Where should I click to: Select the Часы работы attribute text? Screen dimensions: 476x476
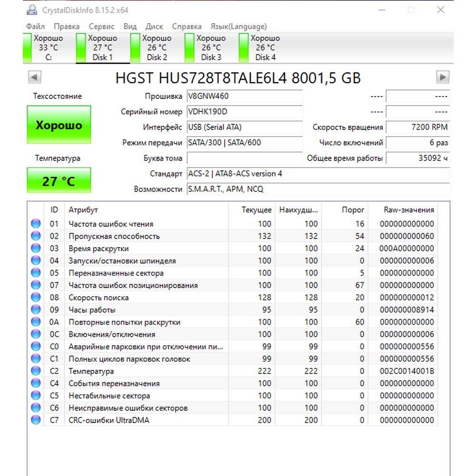click(x=92, y=310)
